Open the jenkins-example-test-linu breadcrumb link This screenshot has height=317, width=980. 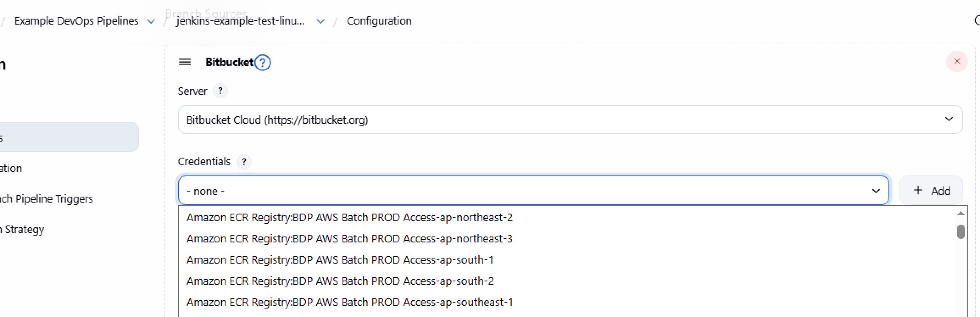[x=240, y=21]
